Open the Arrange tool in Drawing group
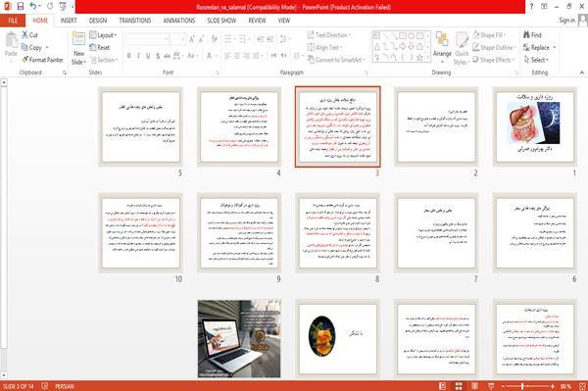 tap(442, 46)
